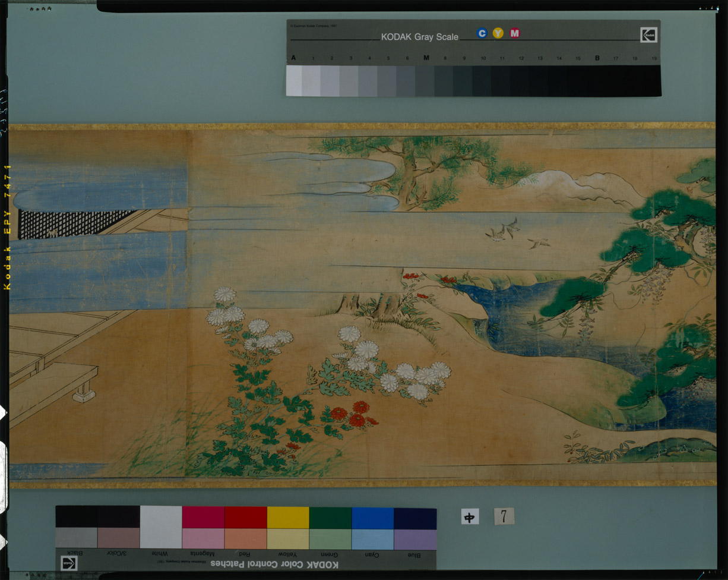This screenshot has width=728, height=580.
Task: Pick the salmon tint patch below red
Action: click(246, 538)
